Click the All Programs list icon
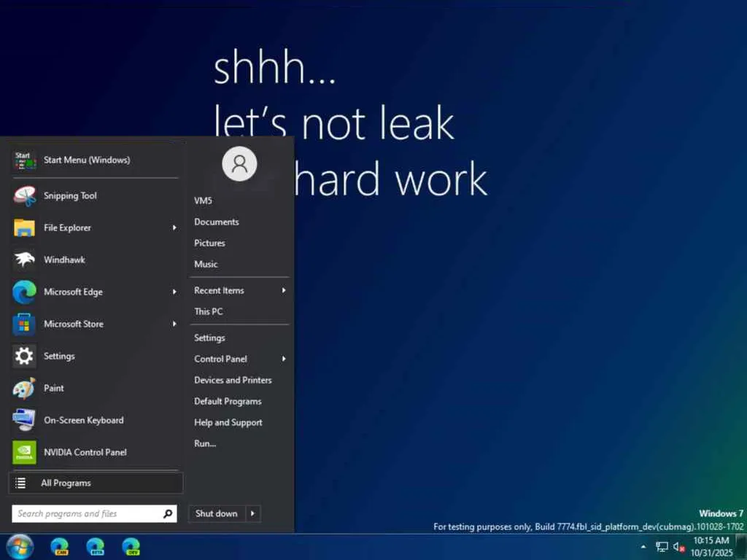The height and width of the screenshot is (560, 747). [x=20, y=483]
